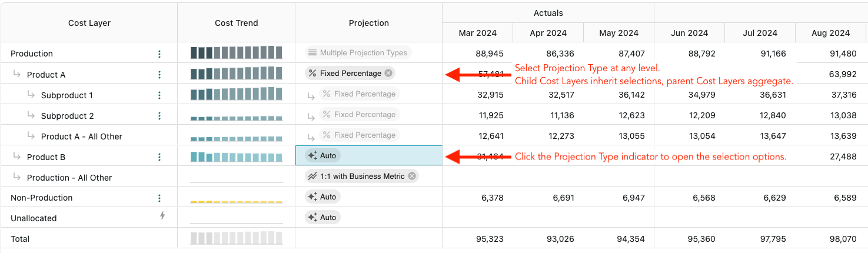This screenshot has width=868, height=253.
Task: Open the Unallocated Auto projection type options
Action: [322, 218]
